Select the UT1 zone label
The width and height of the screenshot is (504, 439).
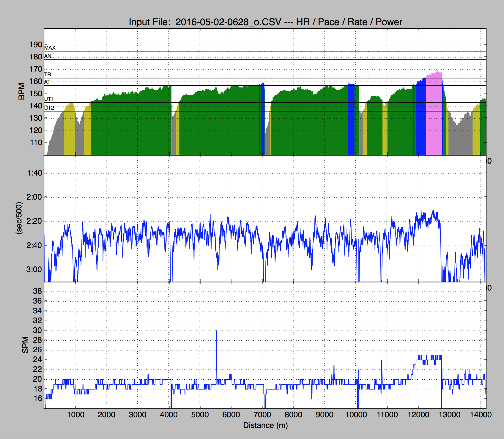49,99
